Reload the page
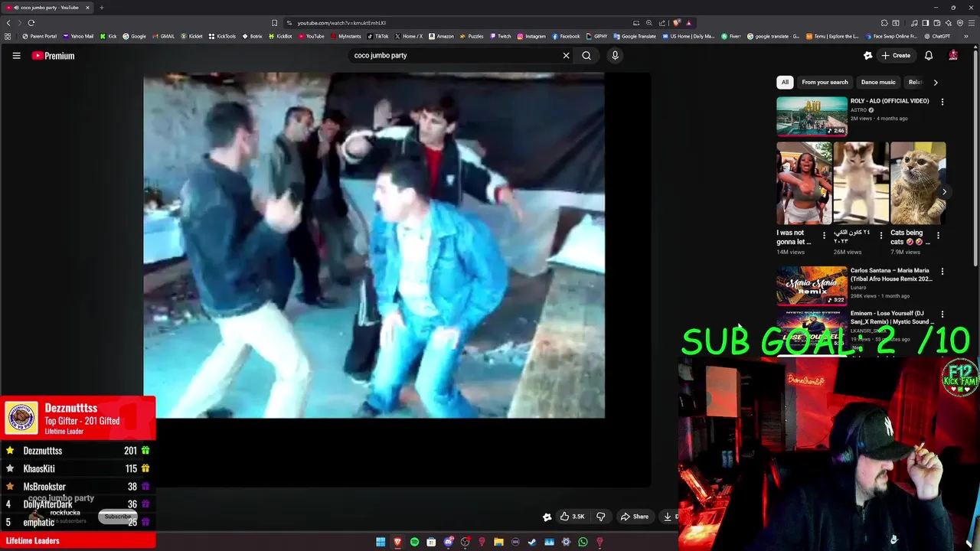This screenshot has height=551, width=980. pos(31,22)
